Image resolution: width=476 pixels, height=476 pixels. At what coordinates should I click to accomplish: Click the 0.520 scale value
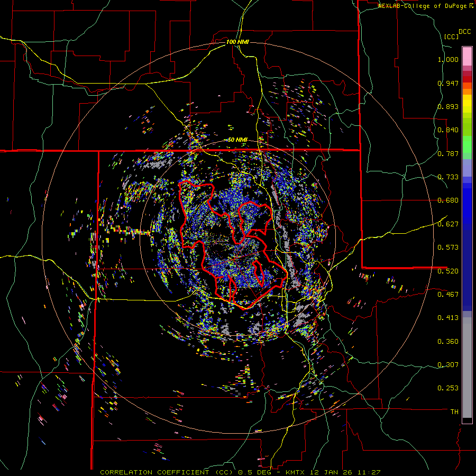448,271
